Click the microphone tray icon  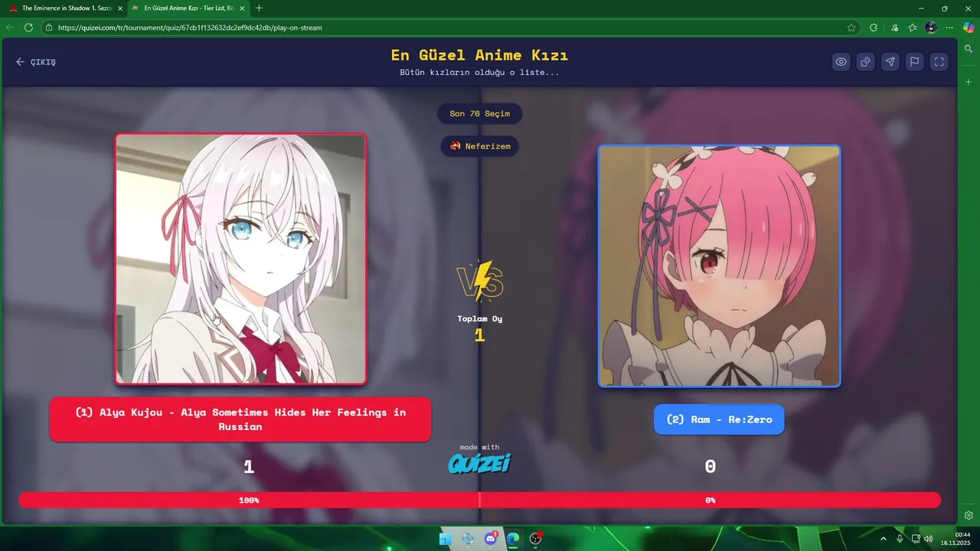pos(900,539)
